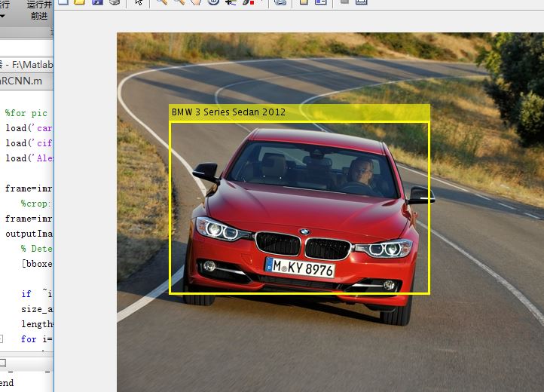Click the Show Plot Tools icon
The image size is (544, 392).
pyautogui.click(x=361, y=2)
